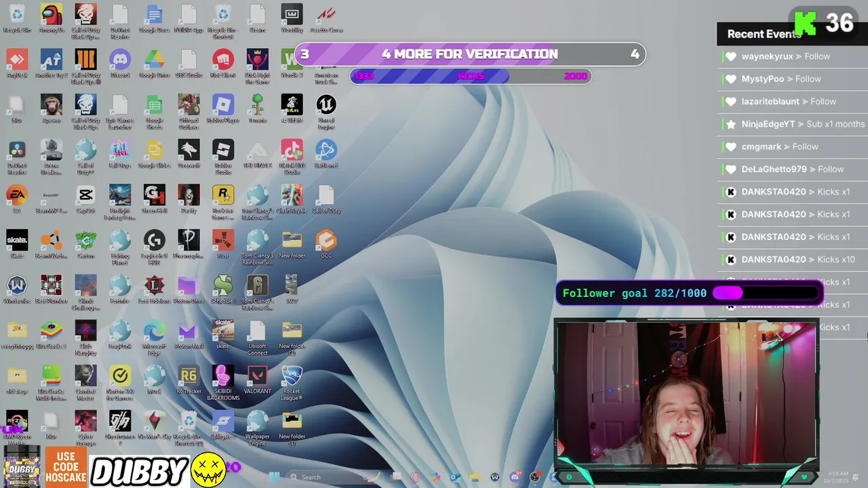The width and height of the screenshot is (868, 488).
Task: Open the GCC desktop shortcut
Action: coord(326,244)
